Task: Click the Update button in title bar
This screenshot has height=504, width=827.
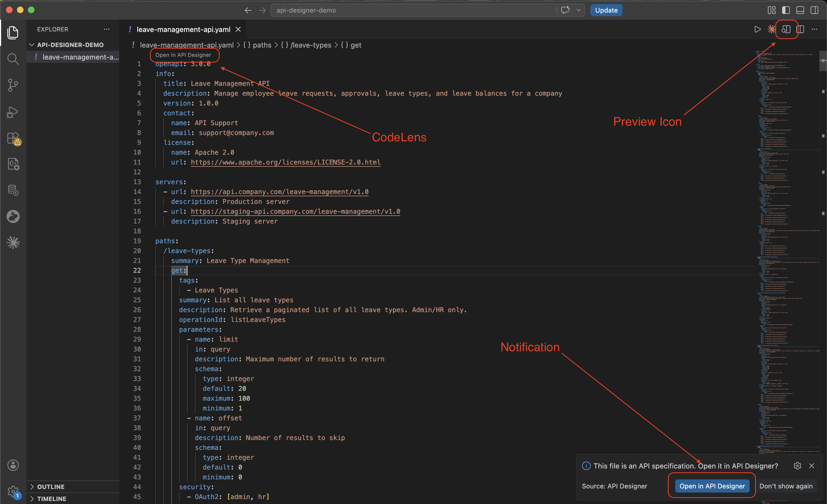Action: pos(606,10)
